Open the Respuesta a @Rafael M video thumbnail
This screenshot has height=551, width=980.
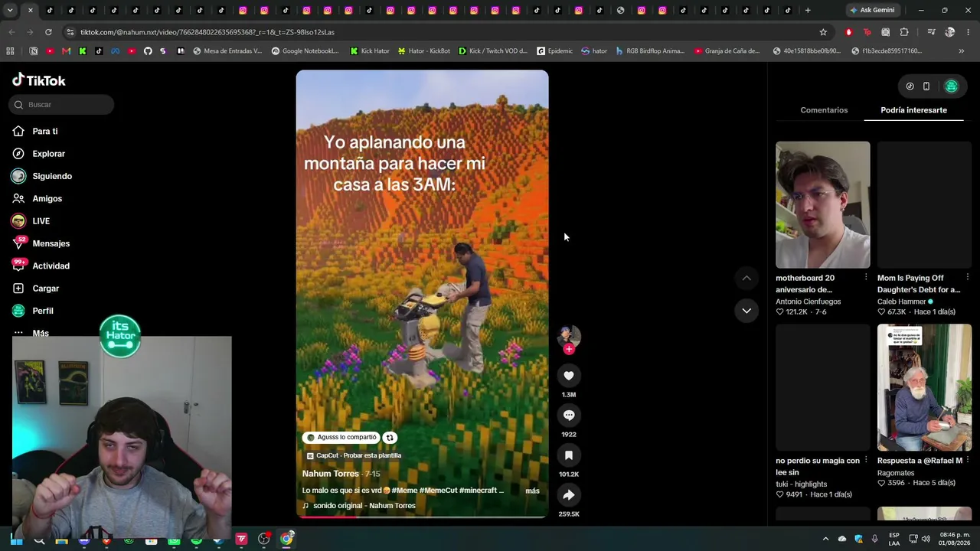(924, 387)
